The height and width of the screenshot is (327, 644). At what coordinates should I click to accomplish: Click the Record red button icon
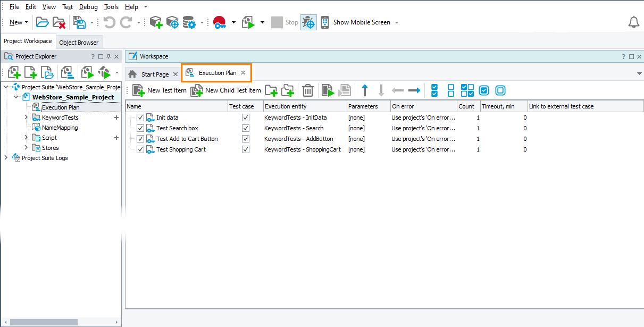(219, 22)
